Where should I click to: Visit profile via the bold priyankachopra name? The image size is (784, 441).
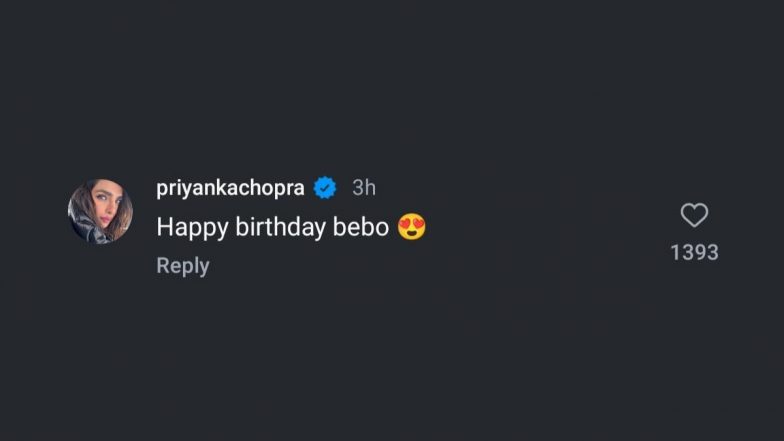231,187
